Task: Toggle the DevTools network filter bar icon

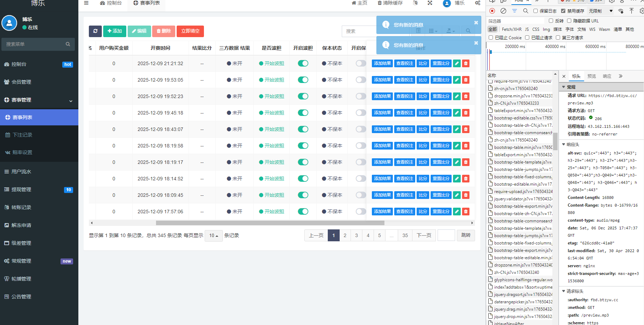Action: [x=515, y=11]
